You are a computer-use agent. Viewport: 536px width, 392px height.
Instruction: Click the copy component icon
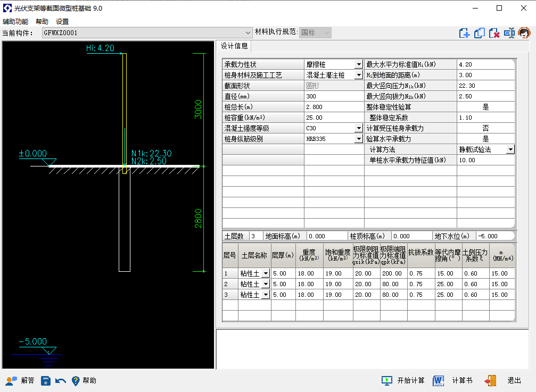(479, 33)
